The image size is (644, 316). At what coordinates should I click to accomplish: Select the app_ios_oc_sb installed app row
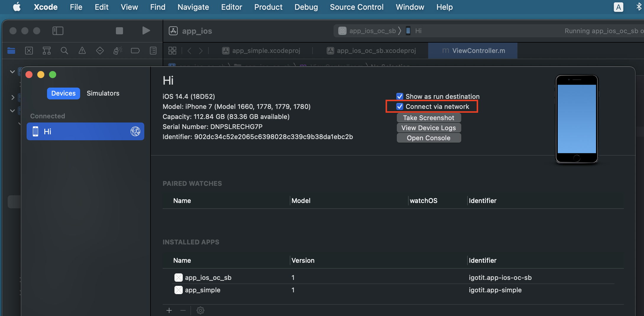click(x=393, y=278)
